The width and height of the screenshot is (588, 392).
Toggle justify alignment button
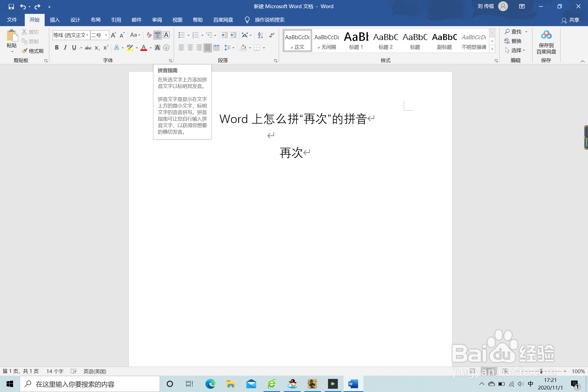(x=208, y=48)
